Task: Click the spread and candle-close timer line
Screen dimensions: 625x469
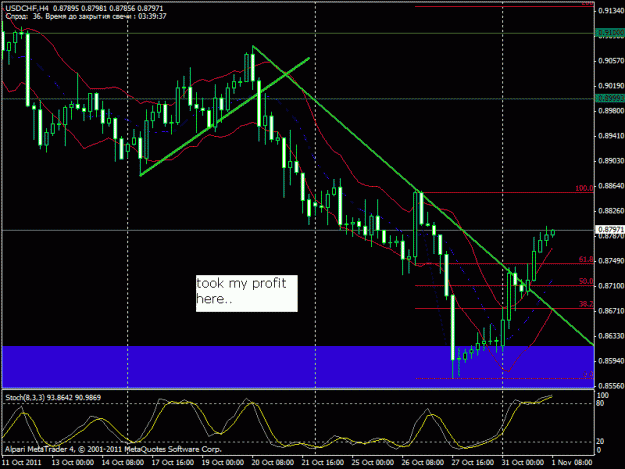Action: [x=86, y=16]
